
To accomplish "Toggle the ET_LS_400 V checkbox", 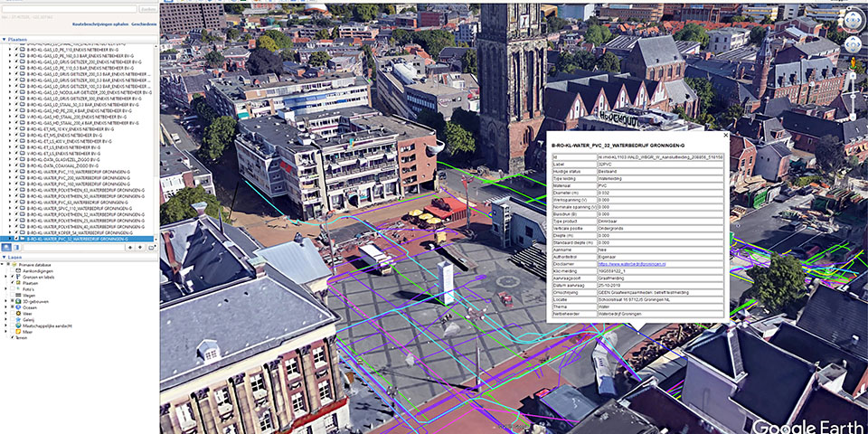I will point(16,141).
